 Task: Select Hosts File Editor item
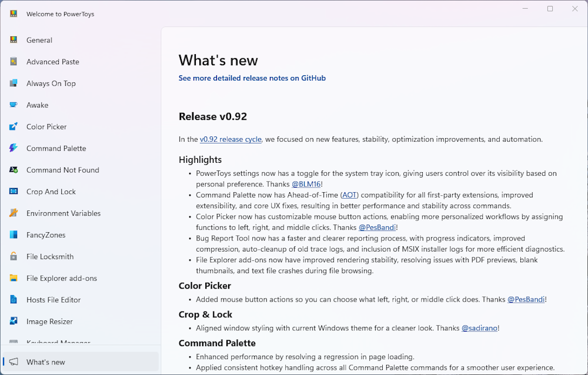81,300
